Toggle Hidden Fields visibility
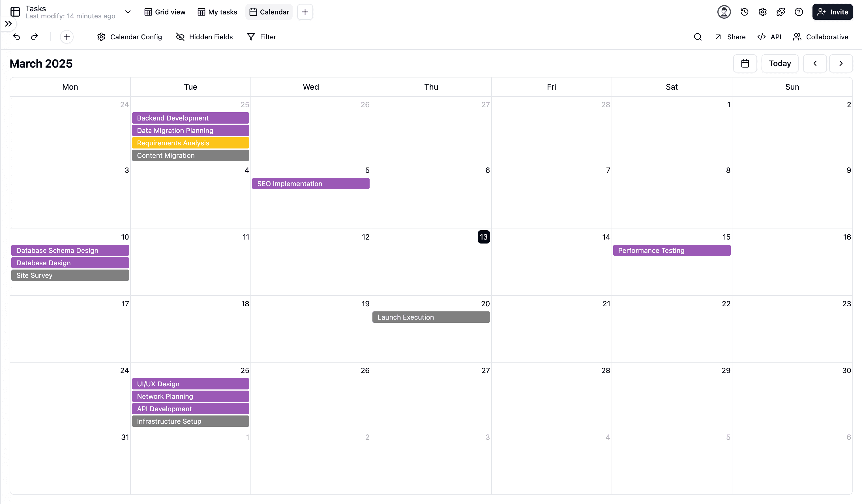 pyautogui.click(x=204, y=36)
